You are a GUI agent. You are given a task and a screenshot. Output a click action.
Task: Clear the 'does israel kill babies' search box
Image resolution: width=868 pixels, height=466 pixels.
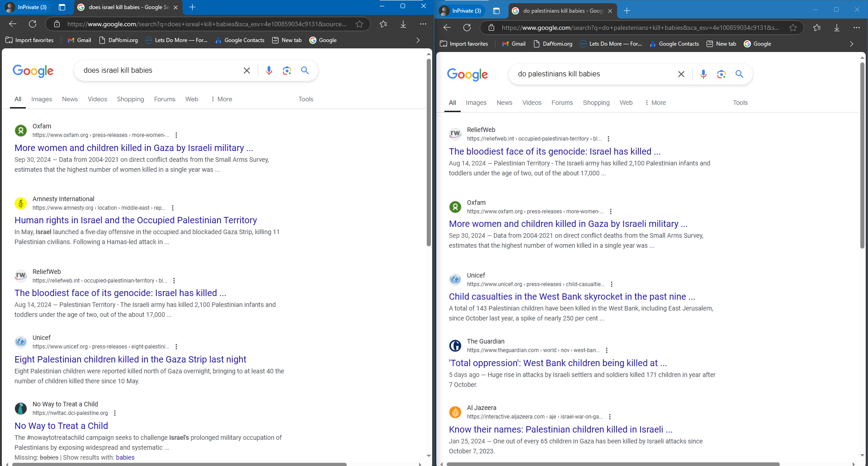tap(247, 71)
